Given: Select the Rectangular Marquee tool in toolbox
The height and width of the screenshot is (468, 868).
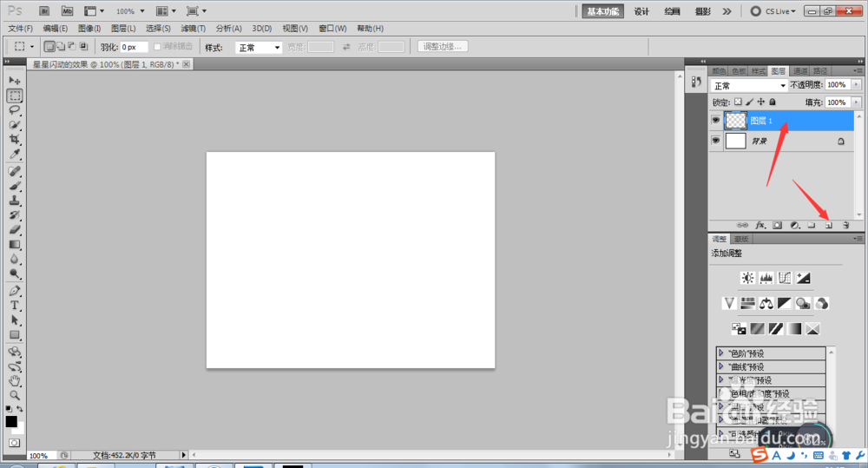Looking at the screenshot, I should tap(15, 96).
